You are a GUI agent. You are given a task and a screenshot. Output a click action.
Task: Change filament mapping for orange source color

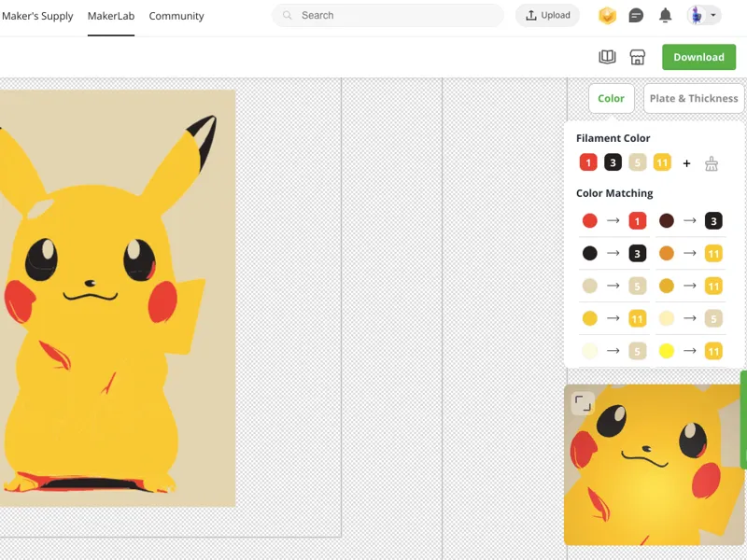coord(713,253)
